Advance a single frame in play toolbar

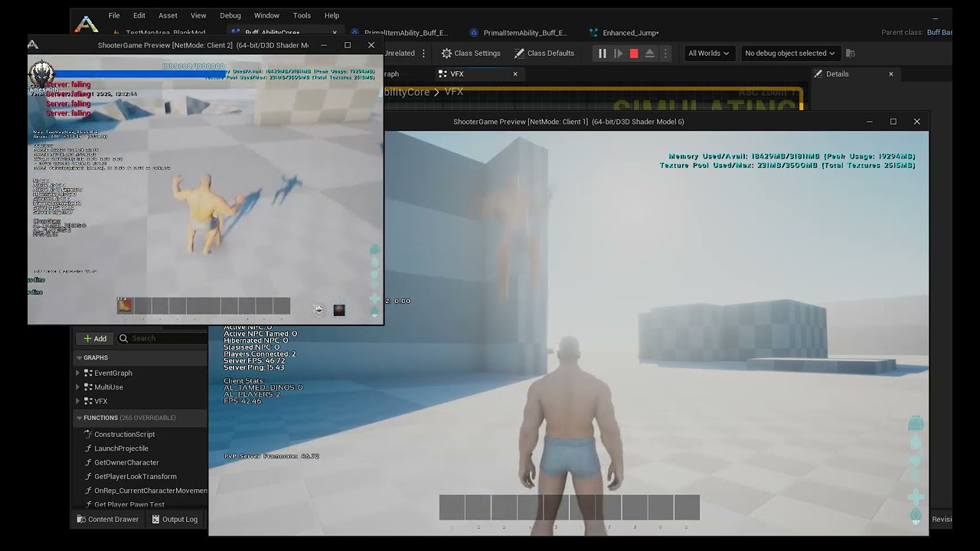pyautogui.click(x=619, y=54)
